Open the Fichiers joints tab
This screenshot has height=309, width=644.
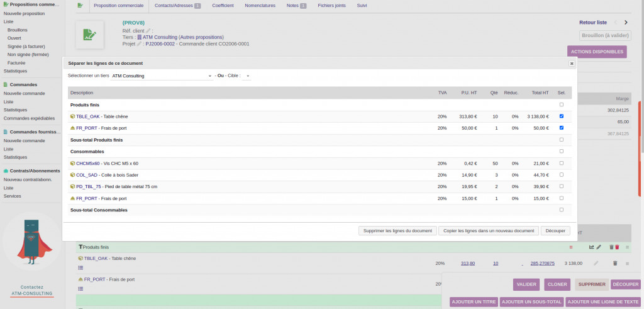click(x=330, y=6)
